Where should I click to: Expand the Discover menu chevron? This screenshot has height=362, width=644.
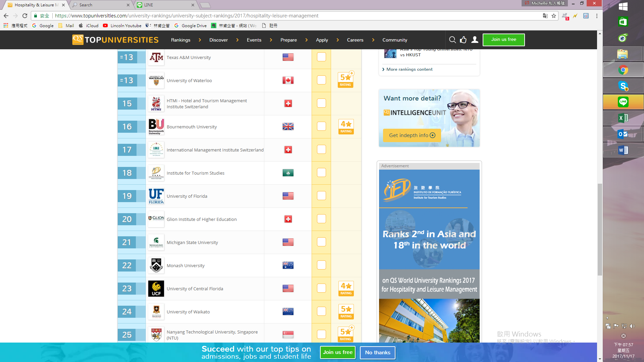tap(237, 40)
